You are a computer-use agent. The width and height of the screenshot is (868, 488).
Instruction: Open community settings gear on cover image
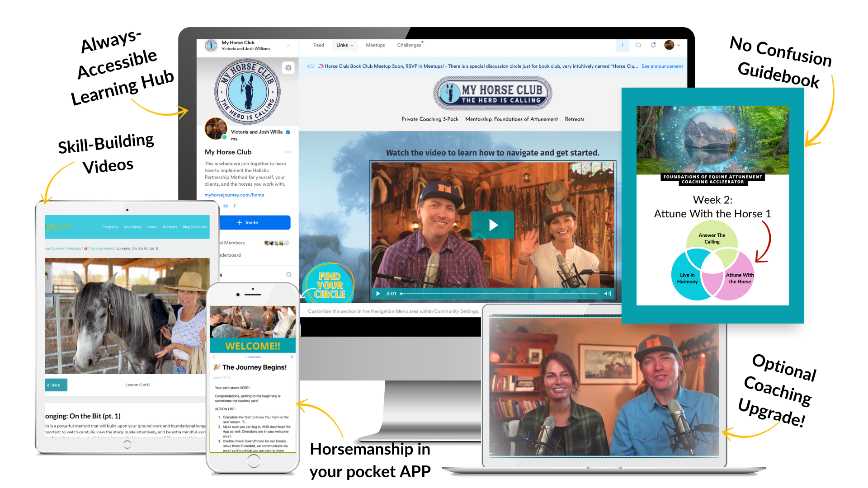tap(288, 68)
